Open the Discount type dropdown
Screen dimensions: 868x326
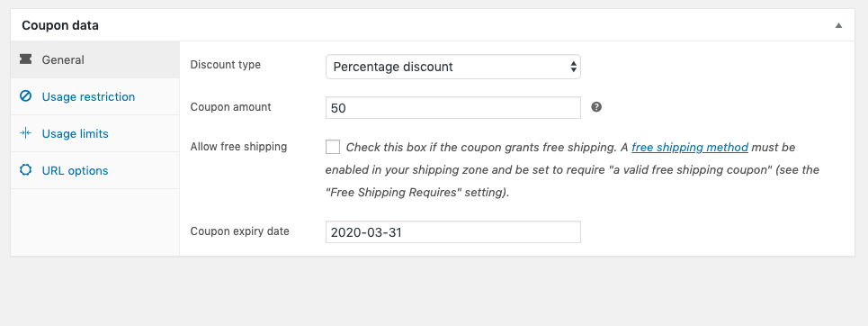[452, 67]
